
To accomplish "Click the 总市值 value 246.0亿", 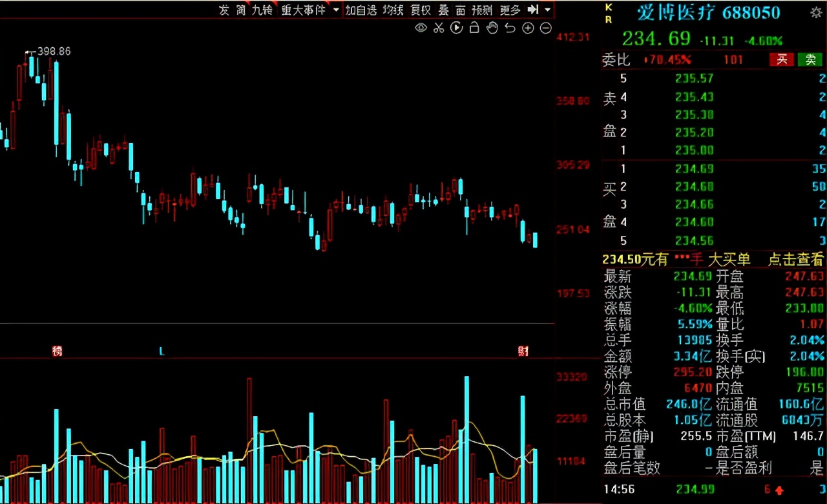I will point(689,404).
